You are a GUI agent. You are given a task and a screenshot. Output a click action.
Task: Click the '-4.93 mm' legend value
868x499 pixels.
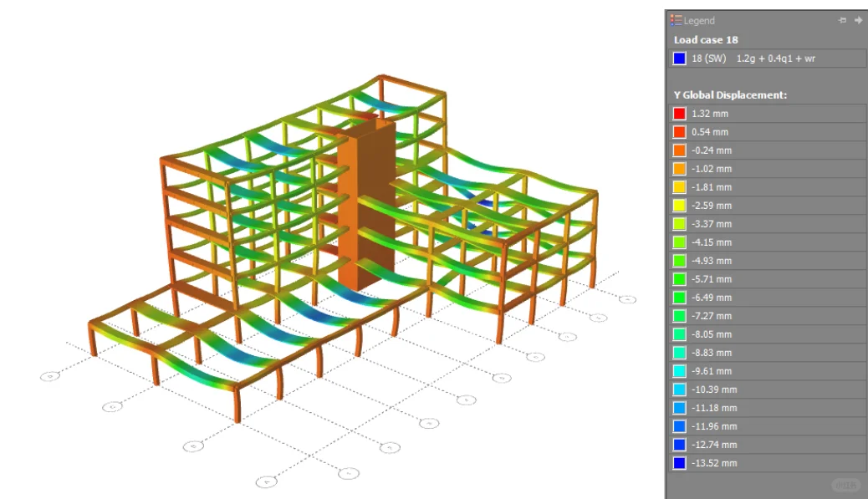click(x=712, y=261)
